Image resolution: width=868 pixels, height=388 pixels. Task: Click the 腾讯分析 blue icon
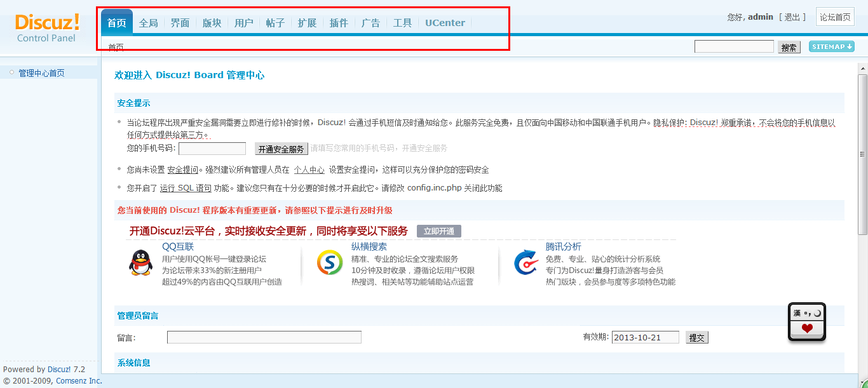point(526,262)
